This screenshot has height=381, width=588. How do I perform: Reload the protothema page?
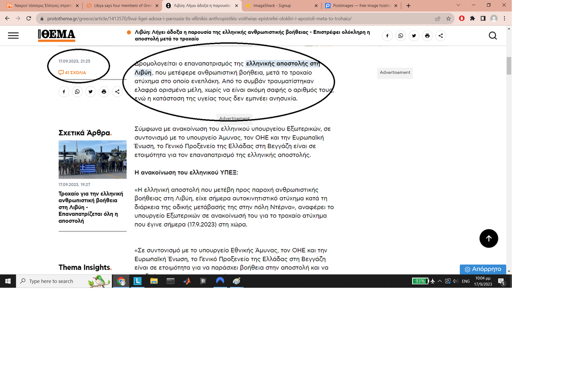29,19
